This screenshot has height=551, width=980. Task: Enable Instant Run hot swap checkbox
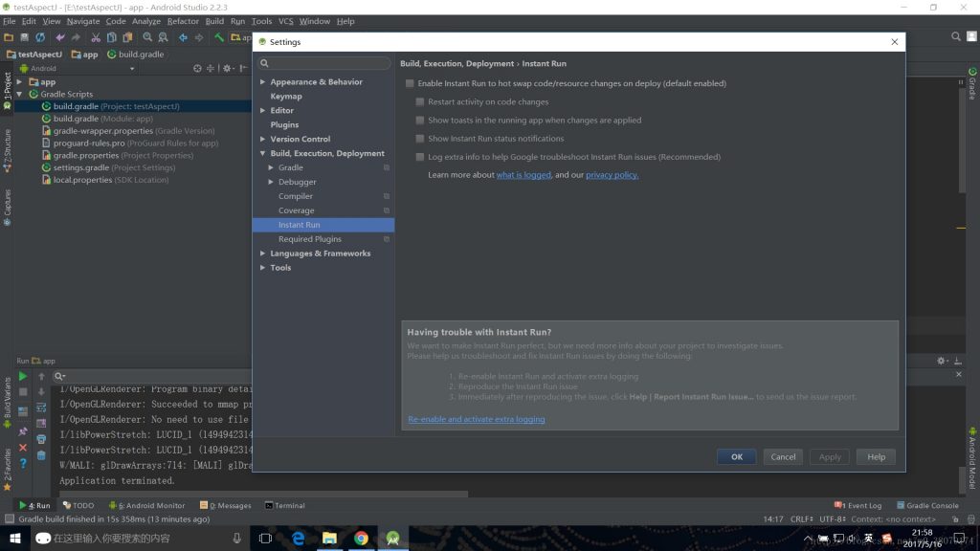(x=409, y=83)
